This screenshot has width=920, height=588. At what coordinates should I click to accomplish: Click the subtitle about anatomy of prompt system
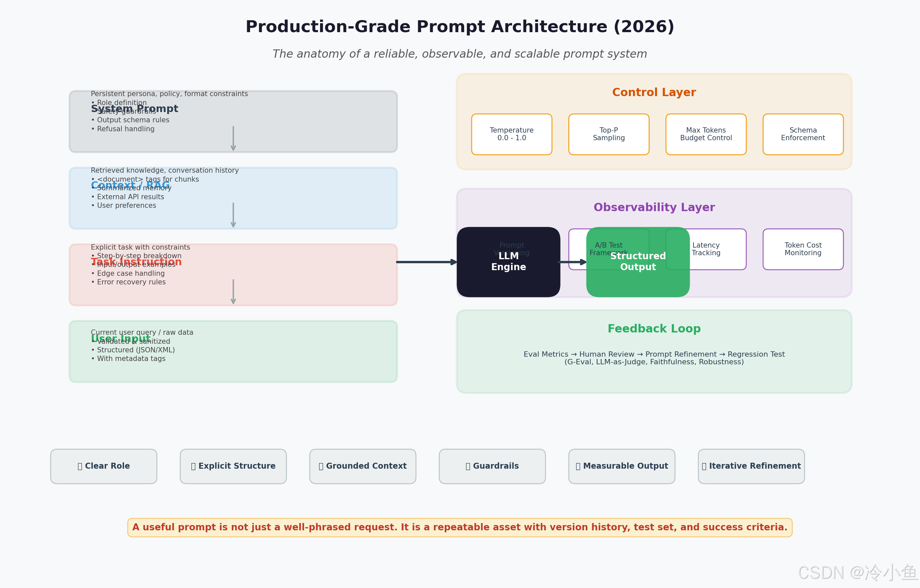pyautogui.click(x=460, y=54)
